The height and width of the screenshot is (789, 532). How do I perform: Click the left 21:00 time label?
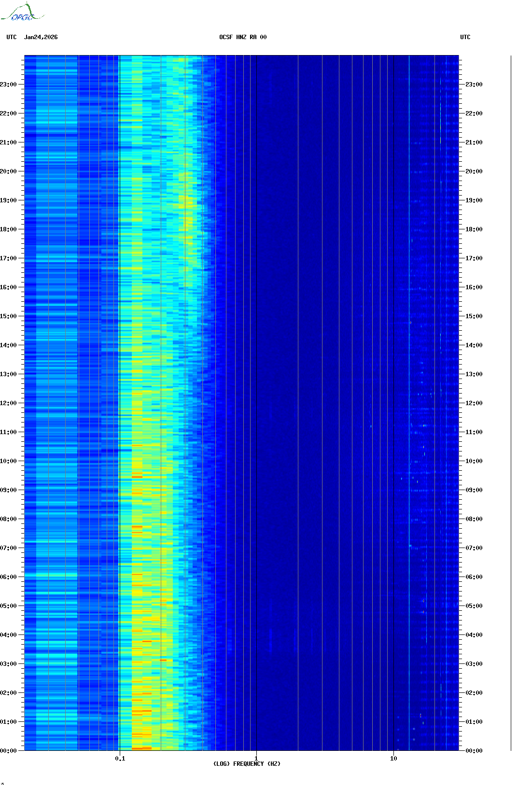[x=8, y=142]
